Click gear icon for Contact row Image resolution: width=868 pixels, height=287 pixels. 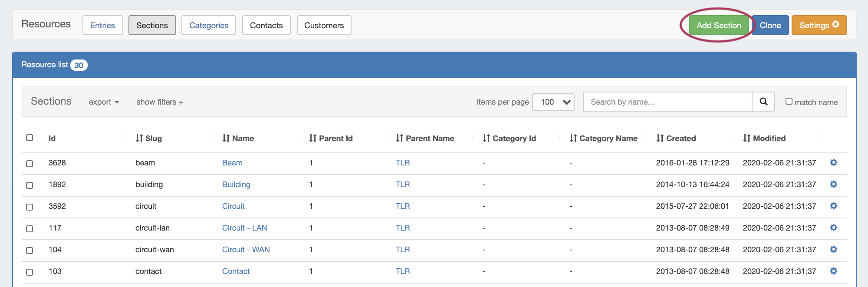[833, 271]
